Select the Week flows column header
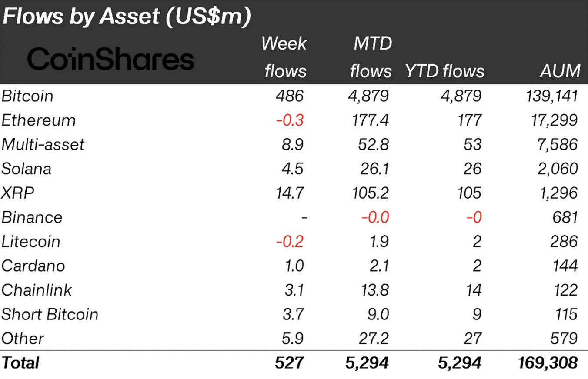 pos(285,57)
